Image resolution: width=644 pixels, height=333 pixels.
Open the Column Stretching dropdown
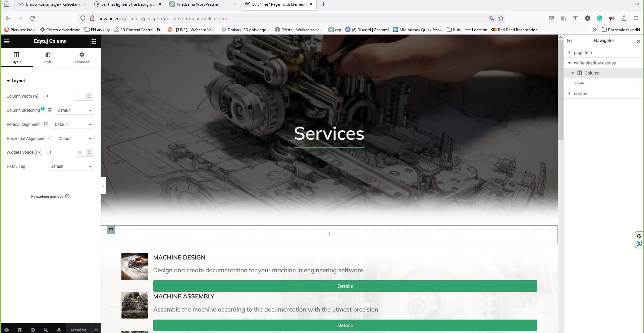pos(74,110)
